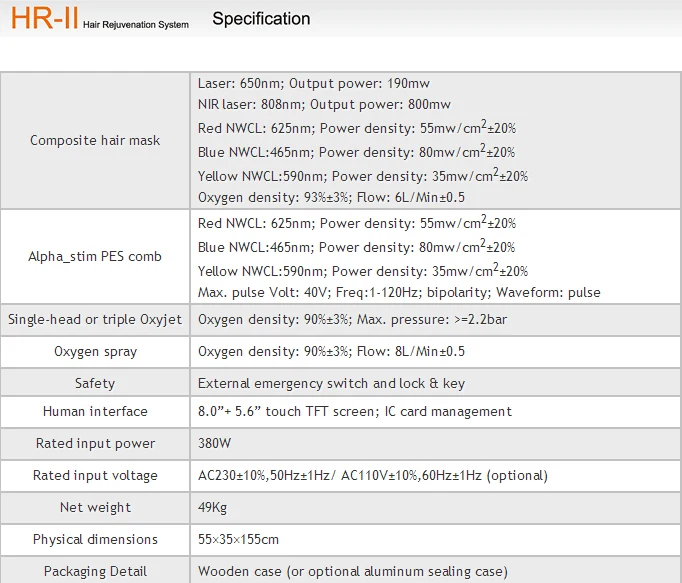Select the 49Kg net weight value
682x583 pixels.
[x=212, y=507]
